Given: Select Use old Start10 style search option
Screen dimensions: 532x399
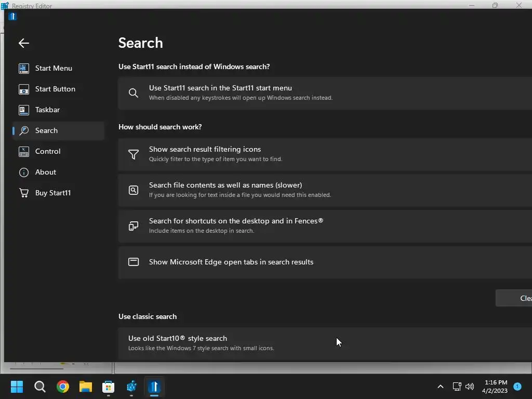Looking at the screenshot, I should (325, 343).
